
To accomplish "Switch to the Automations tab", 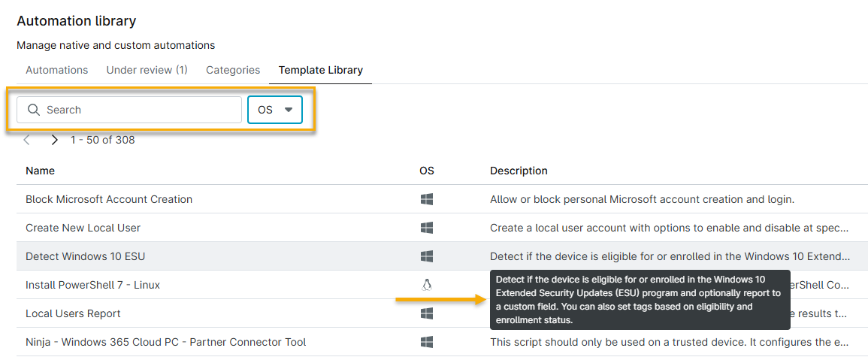I will (x=57, y=70).
